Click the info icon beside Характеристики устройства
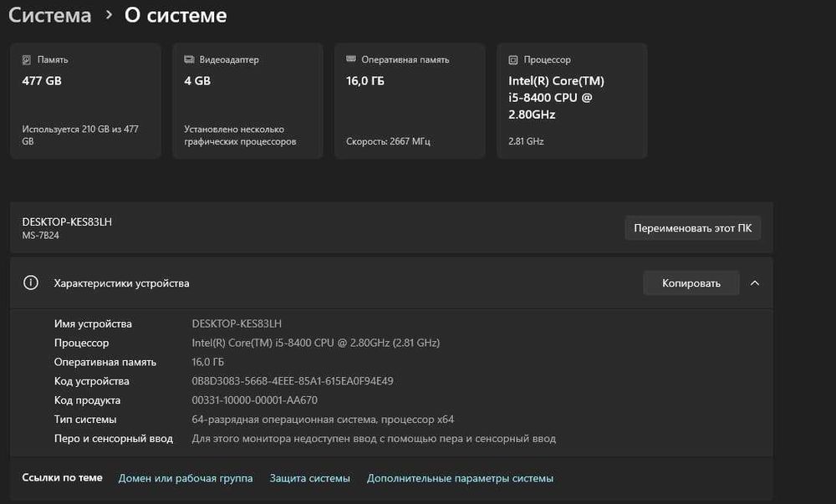 click(31, 283)
